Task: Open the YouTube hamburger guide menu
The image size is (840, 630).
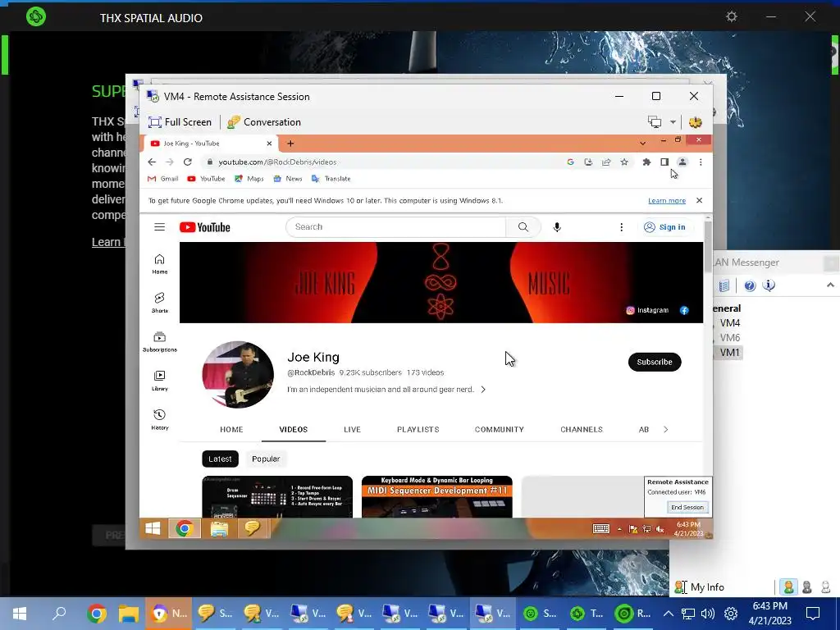Action: point(160,226)
